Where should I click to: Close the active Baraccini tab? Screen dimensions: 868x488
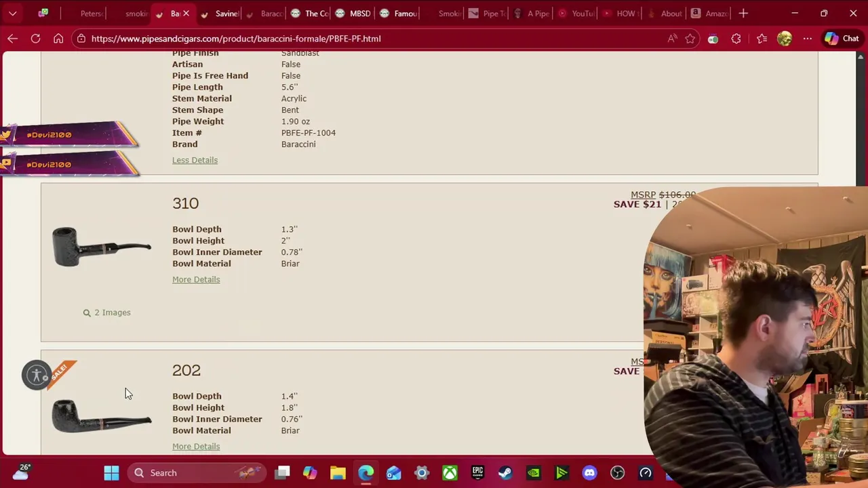point(186,13)
